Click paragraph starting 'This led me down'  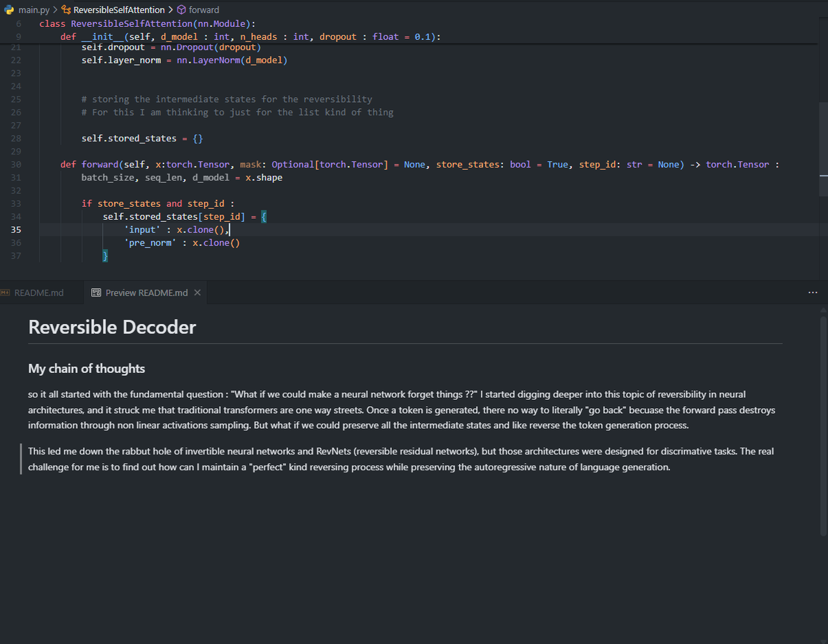(401, 459)
